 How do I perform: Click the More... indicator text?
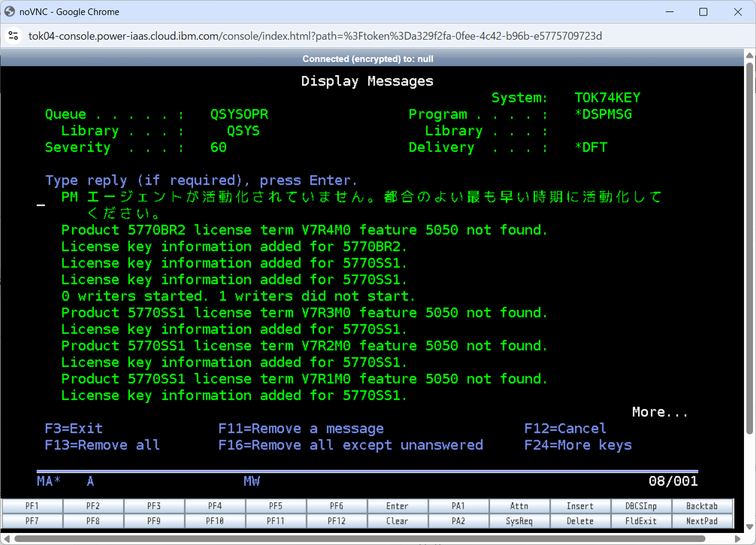(660, 412)
